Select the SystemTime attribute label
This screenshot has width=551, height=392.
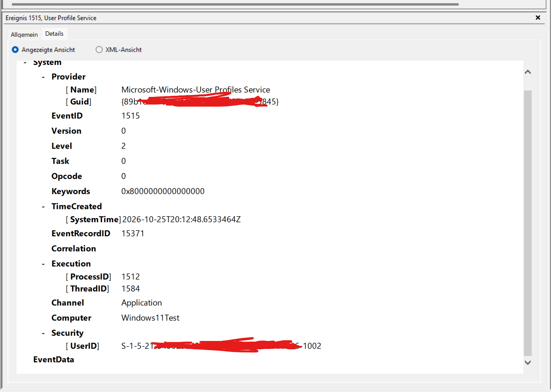coord(93,219)
